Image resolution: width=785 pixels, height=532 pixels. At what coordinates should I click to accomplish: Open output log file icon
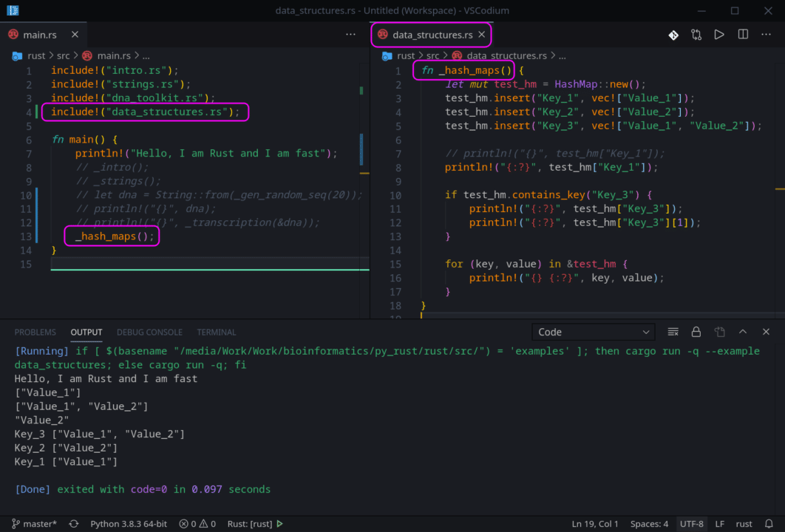pyautogui.click(x=719, y=332)
